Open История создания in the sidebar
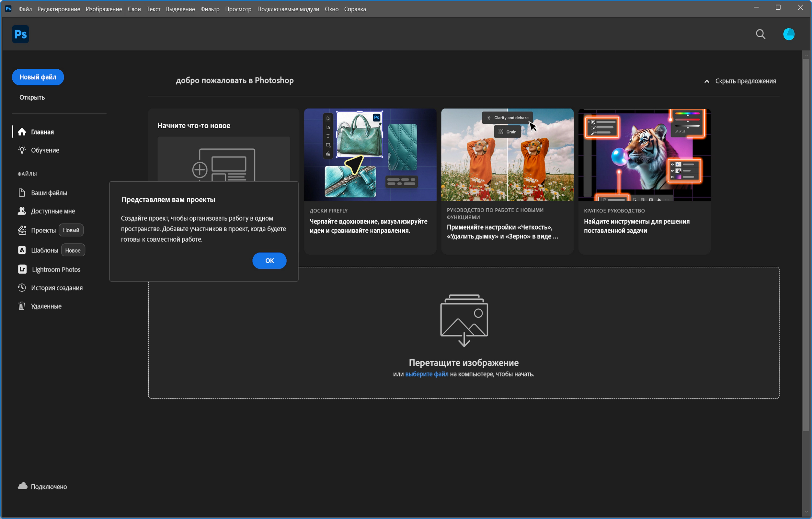Image resolution: width=812 pixels, height=519 pixels. coord(56,288)
